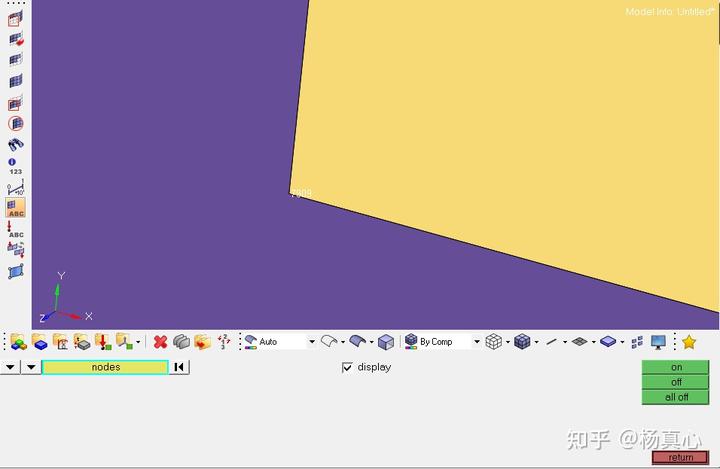Open the second entity selector dropdown arrow
Screen dimensions: 720x469
[31, 367]
